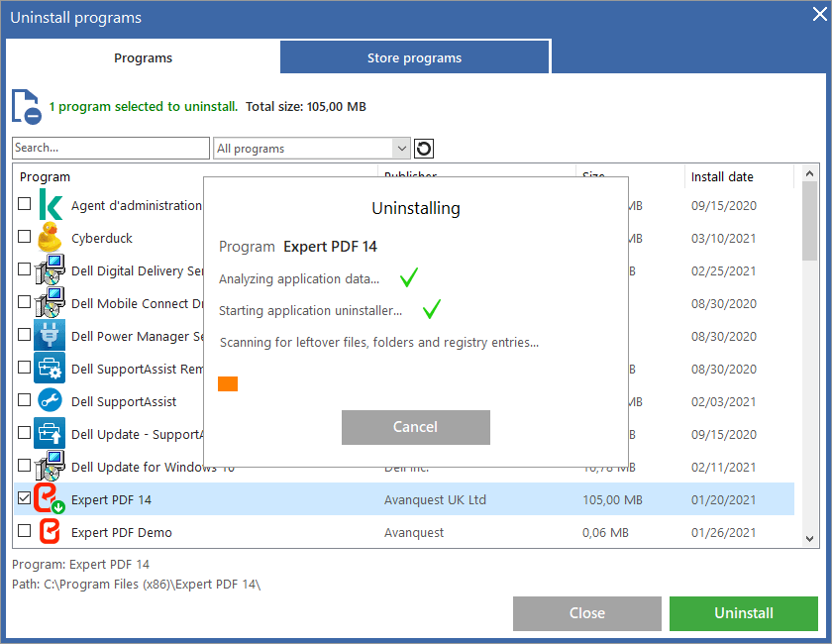Click the Avanquest publisher cell for Expert PDF Demo
The image size is (832, 644).
coord(414,532)
